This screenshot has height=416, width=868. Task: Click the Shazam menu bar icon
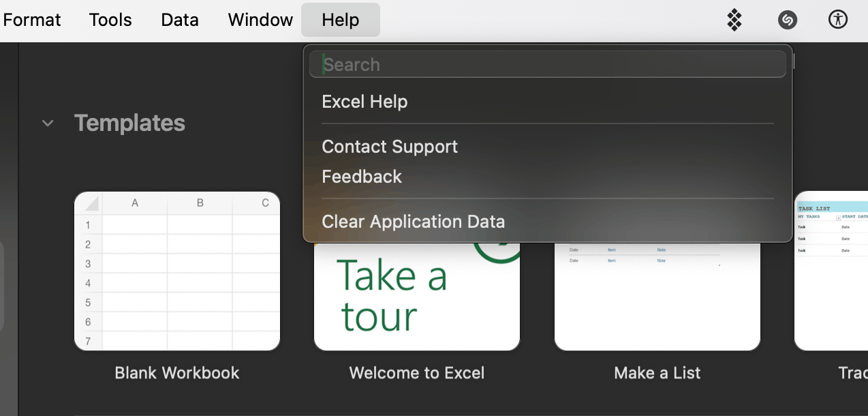[x=787, y=20]
